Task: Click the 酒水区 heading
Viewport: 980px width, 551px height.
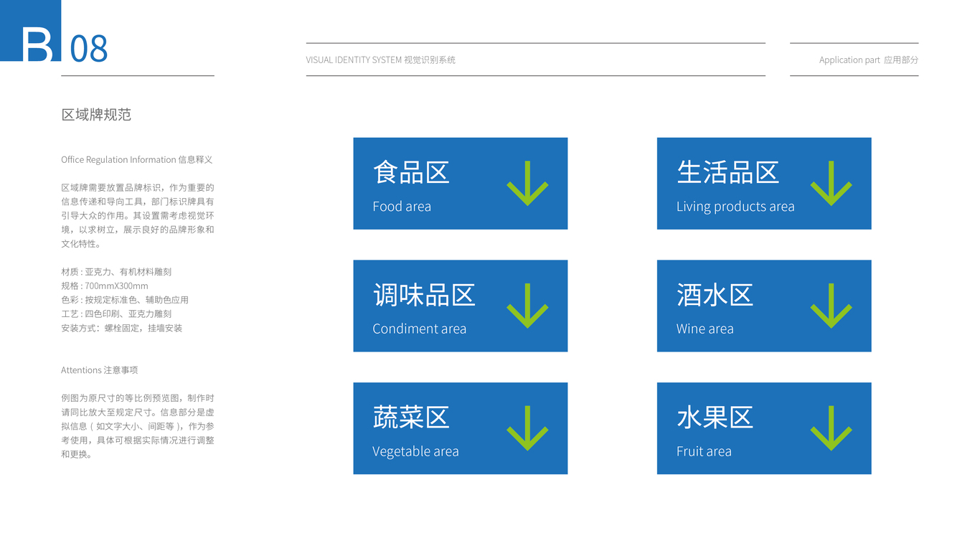Action: [x=715, y=296]
